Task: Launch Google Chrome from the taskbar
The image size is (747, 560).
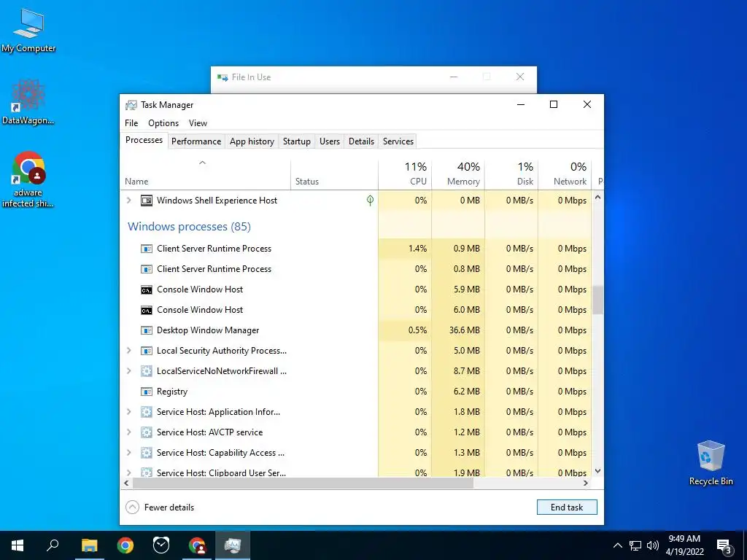Action: [125, 545]
